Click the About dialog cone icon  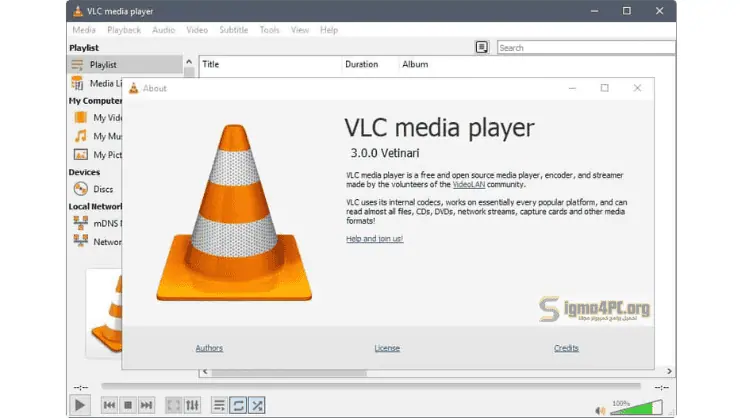pyautogui.click(x=134, y=88)
